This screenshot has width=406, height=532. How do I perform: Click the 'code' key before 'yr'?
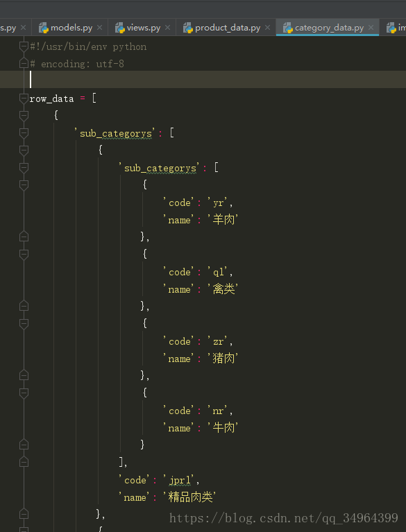[x=179, y=203]
